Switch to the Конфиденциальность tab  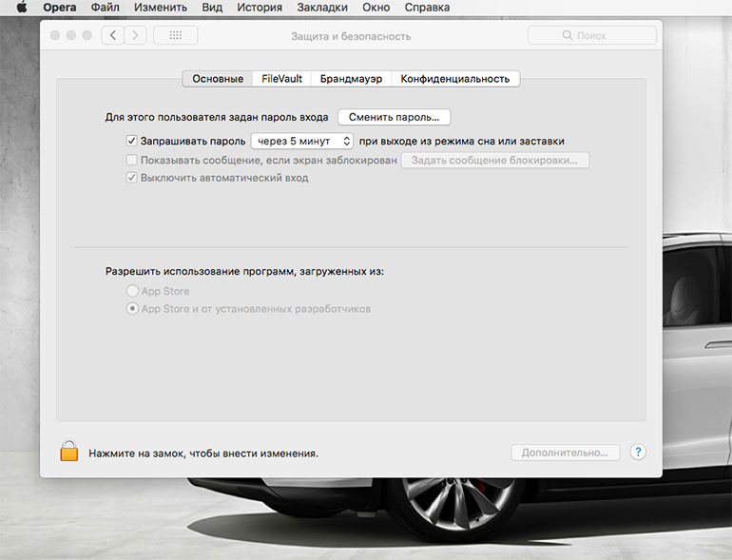[x=455, y=79]
